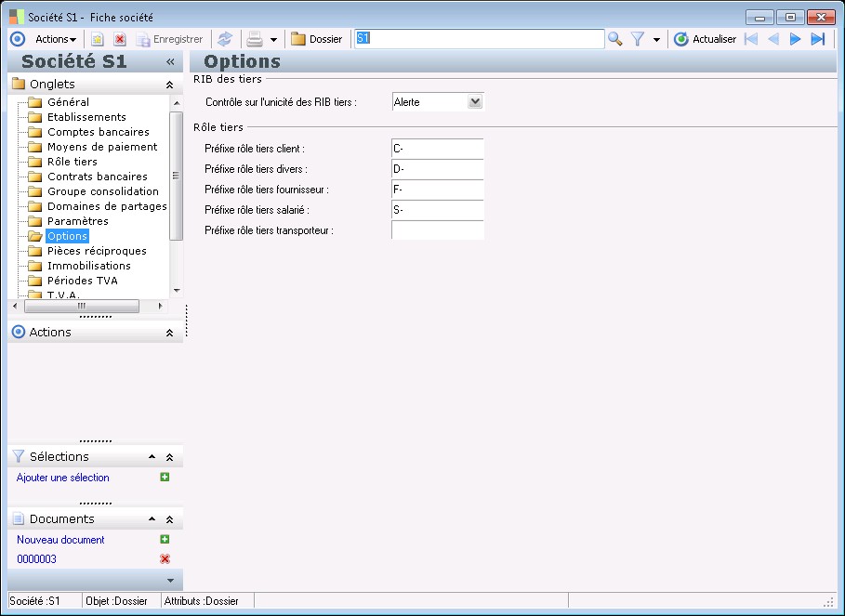Viewport: 845px width, 616px height.
Task: Click the red delete icon in toolbar
Action: (120, 39)
